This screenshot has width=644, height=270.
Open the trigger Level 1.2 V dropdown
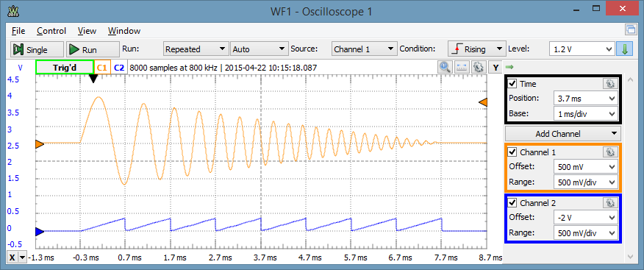pyautogui.click(x=582, y=49)
